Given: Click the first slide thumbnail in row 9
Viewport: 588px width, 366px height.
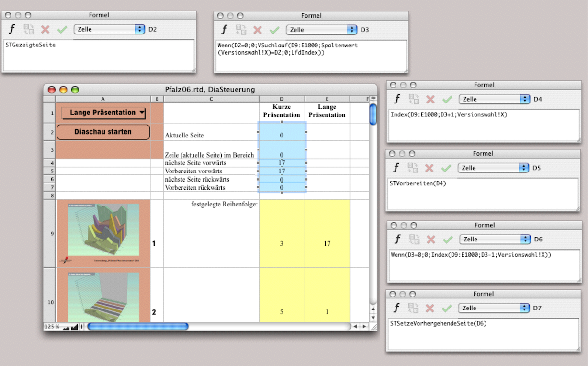Looking at the screenshot, I should tap(103, 233).
